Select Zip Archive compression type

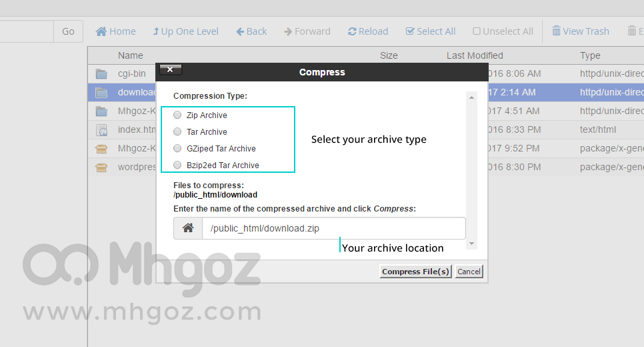pyautogui.click(x=177, y=115)
